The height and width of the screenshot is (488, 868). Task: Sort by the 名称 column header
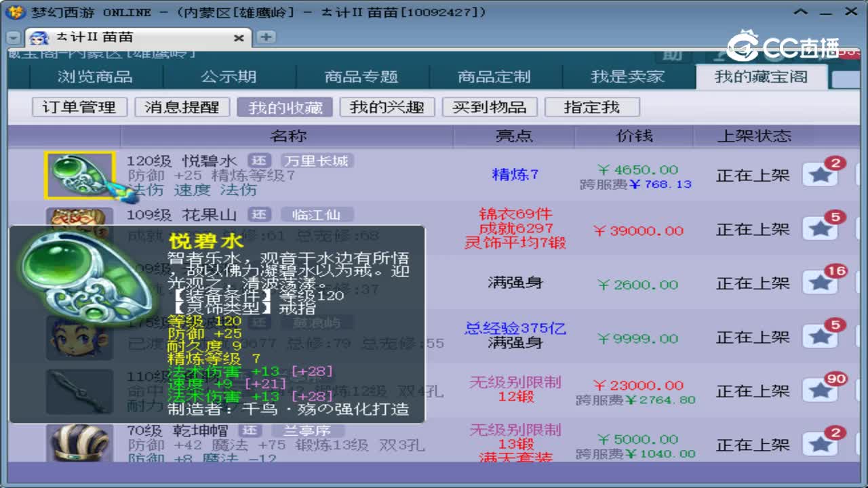point(288,136)
